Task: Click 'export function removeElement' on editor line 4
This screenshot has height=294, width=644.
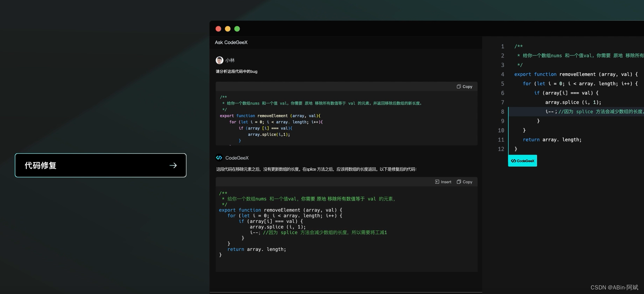Action: pos(555,74)
